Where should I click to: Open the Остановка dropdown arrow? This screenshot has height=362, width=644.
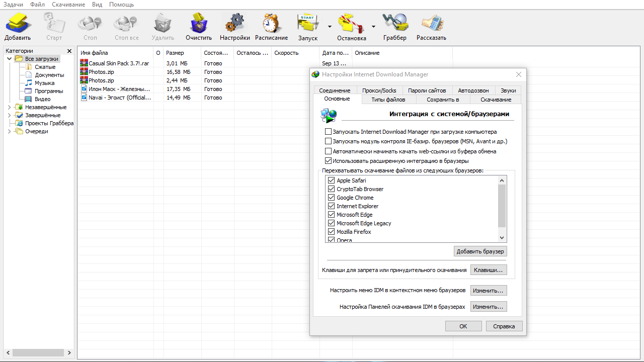click(x=374, y=27)
